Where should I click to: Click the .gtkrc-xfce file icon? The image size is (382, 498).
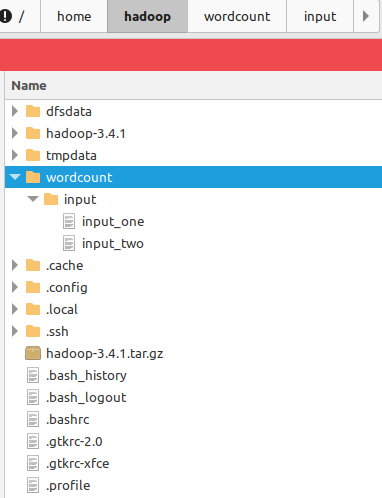pos(33,463)
